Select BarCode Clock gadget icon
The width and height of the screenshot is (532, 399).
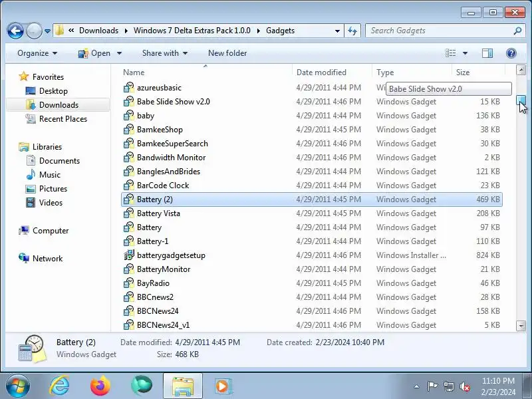click(x=128, y=186)
